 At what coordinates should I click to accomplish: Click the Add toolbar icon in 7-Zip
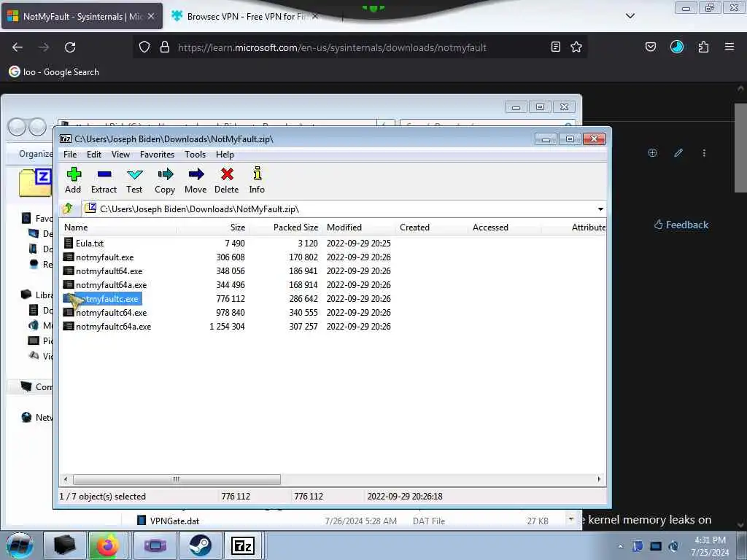[x=74, y=180]
